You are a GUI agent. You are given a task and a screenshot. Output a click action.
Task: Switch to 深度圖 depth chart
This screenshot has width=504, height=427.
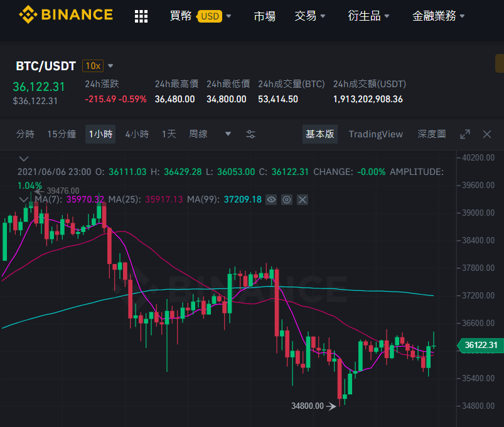point(432,134)
